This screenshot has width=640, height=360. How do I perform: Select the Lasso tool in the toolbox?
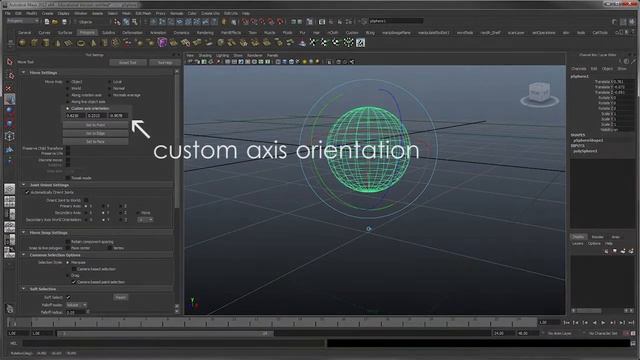point(10,76)
